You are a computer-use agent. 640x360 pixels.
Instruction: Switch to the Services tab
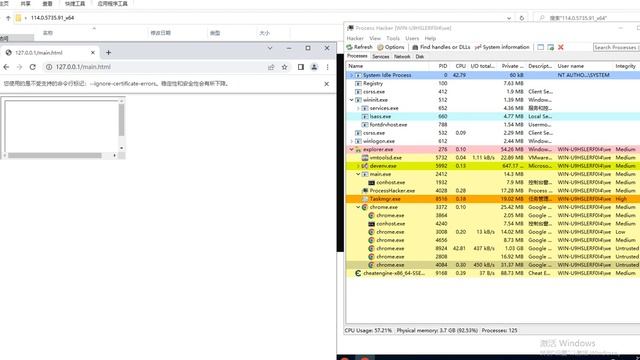click(x=380, y=57)
